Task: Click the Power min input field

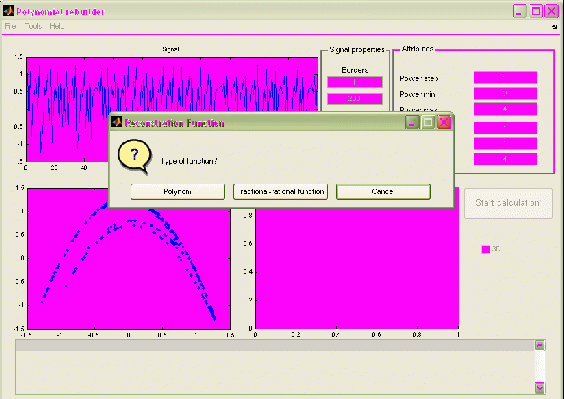Action: click(x=505, y=93)
